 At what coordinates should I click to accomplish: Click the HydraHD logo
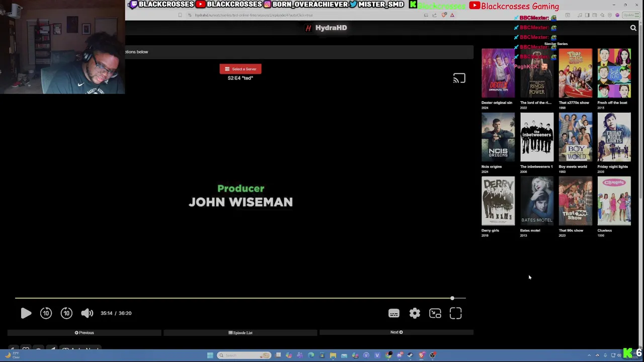(327, 28)
